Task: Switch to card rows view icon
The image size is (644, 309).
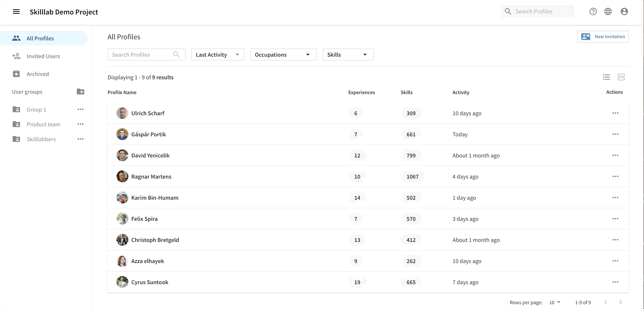Action: click(x=621, y=77)
